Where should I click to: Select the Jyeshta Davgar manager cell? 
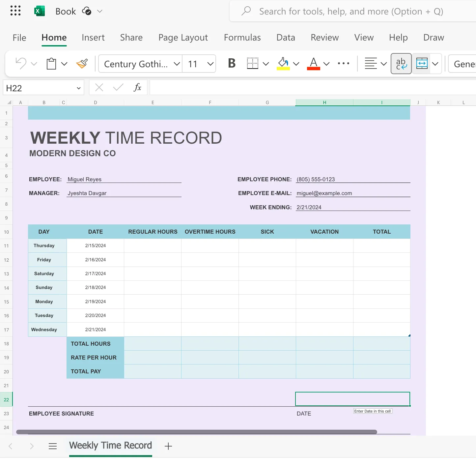click(x=124, y=193)
